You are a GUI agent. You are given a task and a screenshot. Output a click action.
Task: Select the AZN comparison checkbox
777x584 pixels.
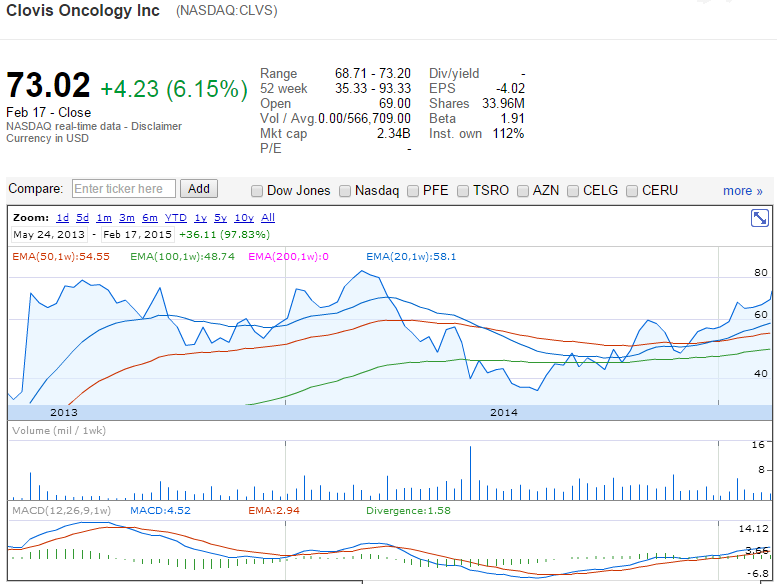(523, 191)
